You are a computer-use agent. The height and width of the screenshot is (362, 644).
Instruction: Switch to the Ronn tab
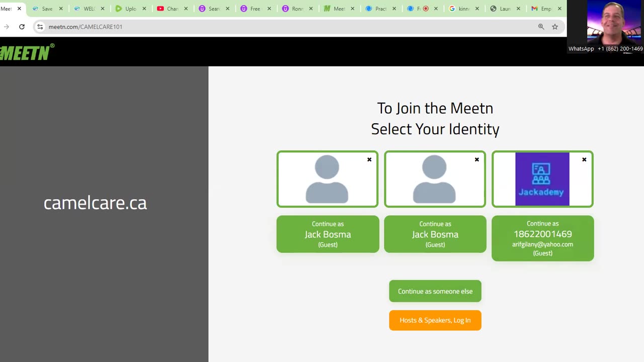[297, 9]
